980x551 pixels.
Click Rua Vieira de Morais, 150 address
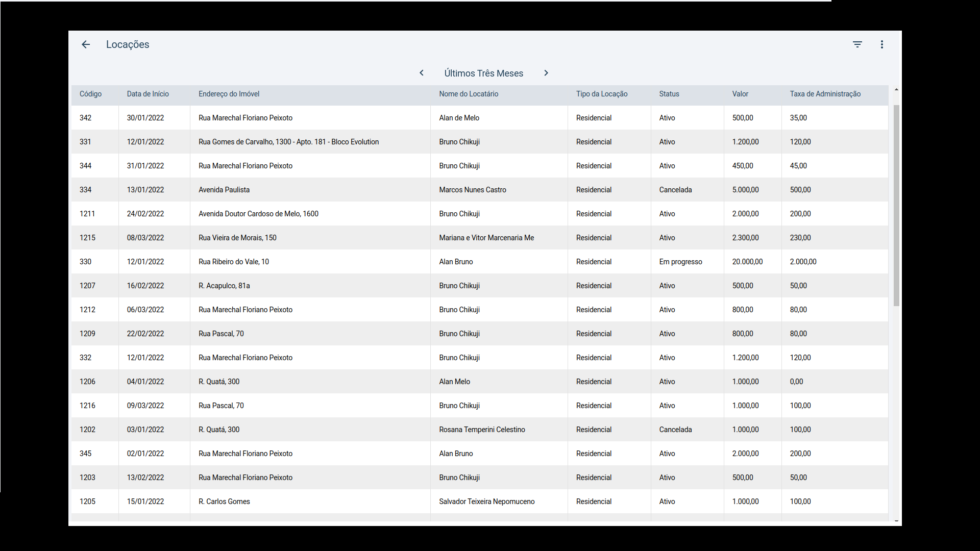click(237, 238)
